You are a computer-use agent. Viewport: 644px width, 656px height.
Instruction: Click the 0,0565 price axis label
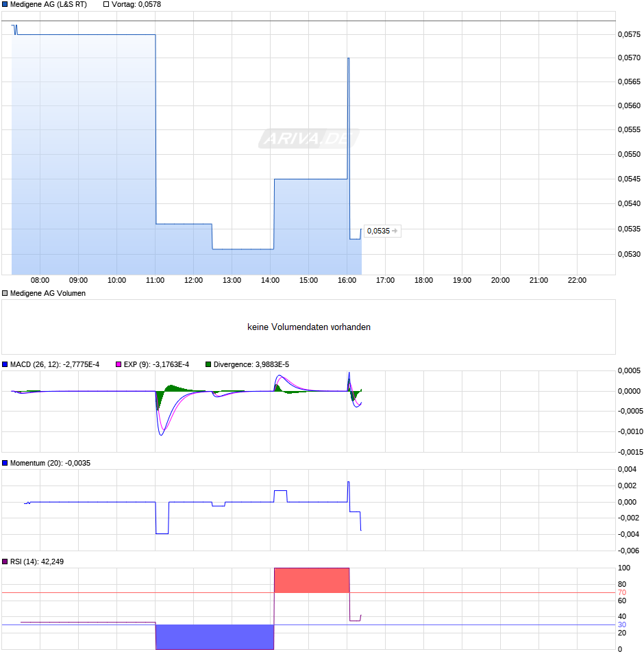click(629, 81)
